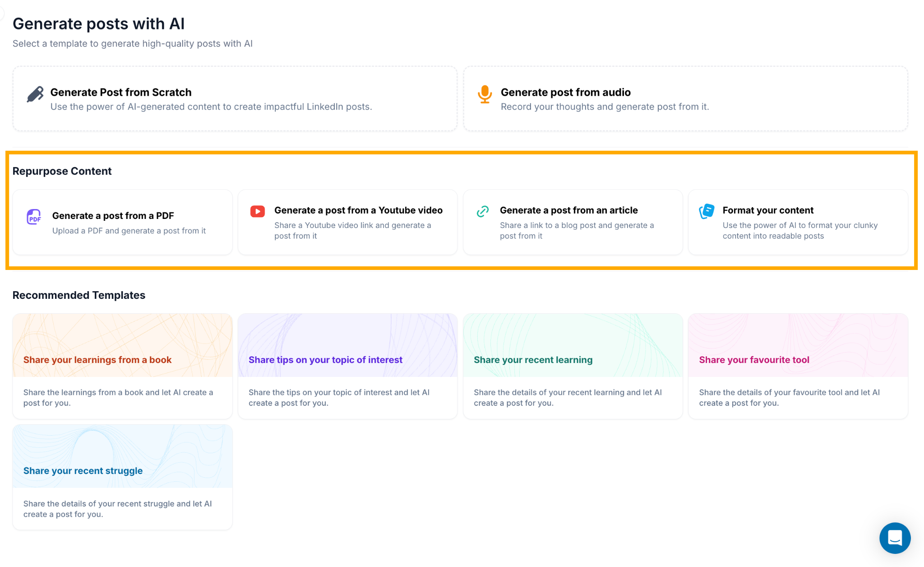Click 'Share a Youtube video link' description
This screenshot has width=924, height=567.
pyautogui.click(x=353, y=231)
